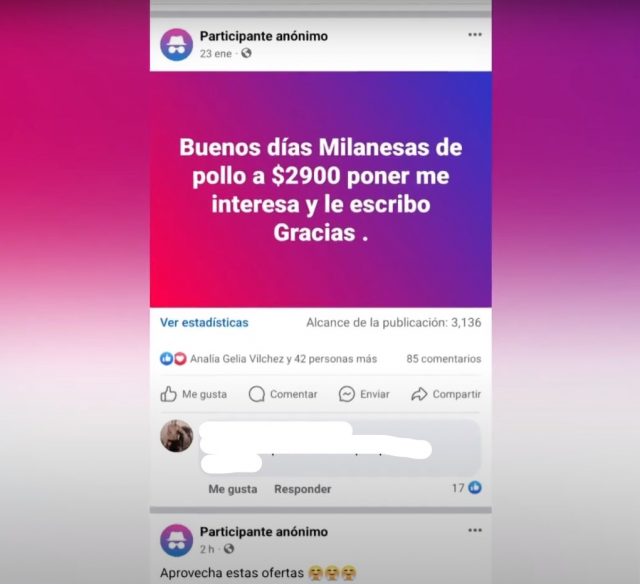Open the 85 comentarios count
The image size is (640, 584).
click(444, 359)
